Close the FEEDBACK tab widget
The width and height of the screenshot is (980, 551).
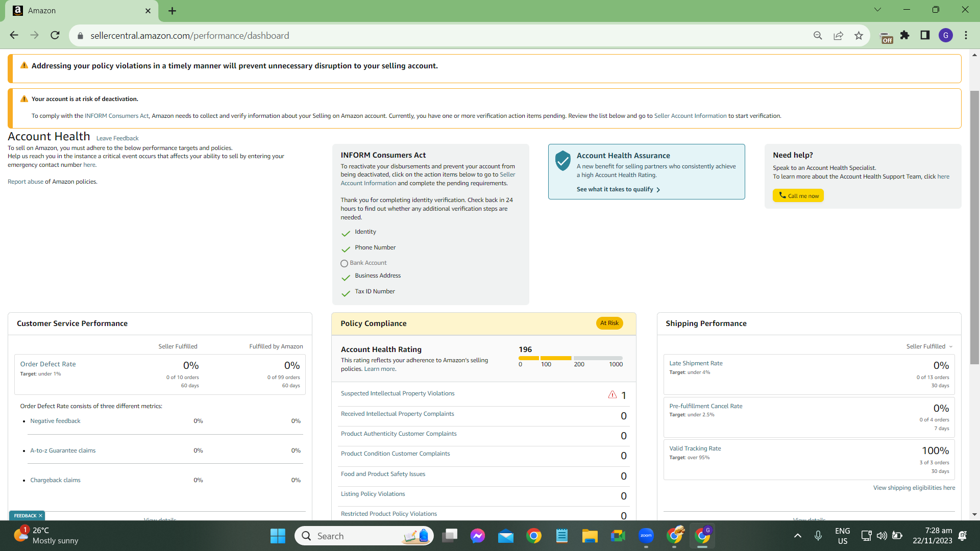point(40,516)
